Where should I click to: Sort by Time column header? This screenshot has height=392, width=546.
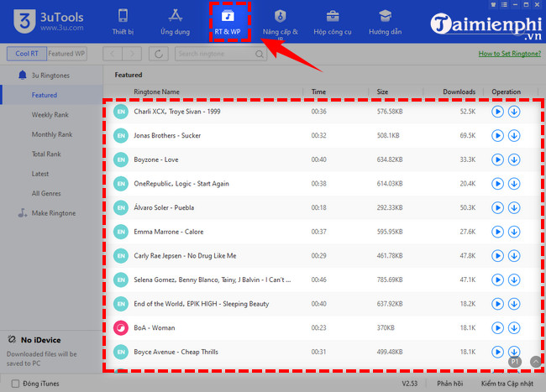coord(318,91)
